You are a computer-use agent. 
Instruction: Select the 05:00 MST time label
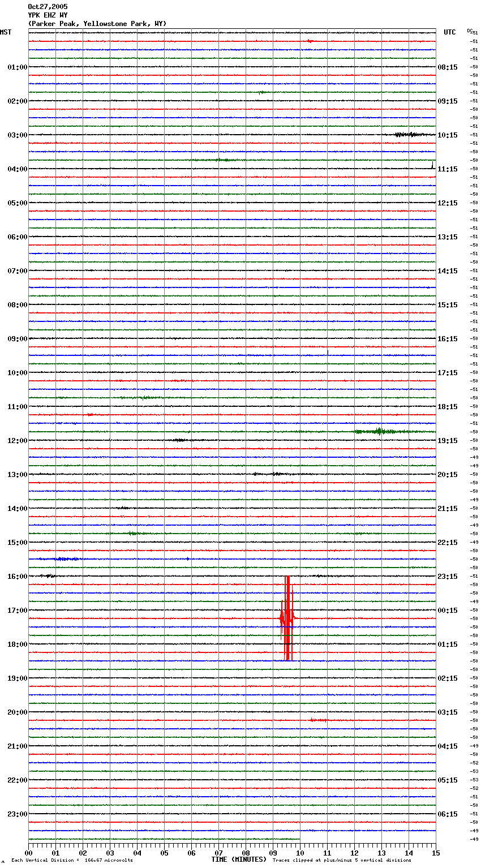coord(18,203)
